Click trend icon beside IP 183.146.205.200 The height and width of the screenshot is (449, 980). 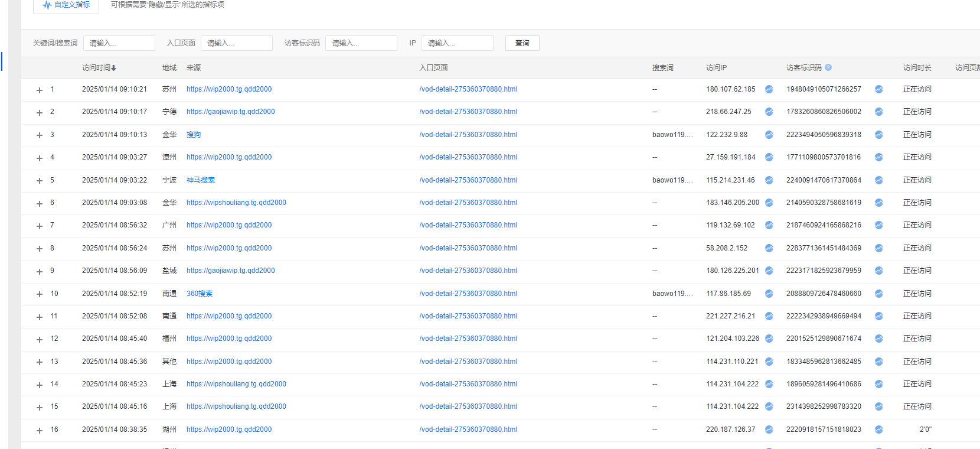(x=769, y=203)
